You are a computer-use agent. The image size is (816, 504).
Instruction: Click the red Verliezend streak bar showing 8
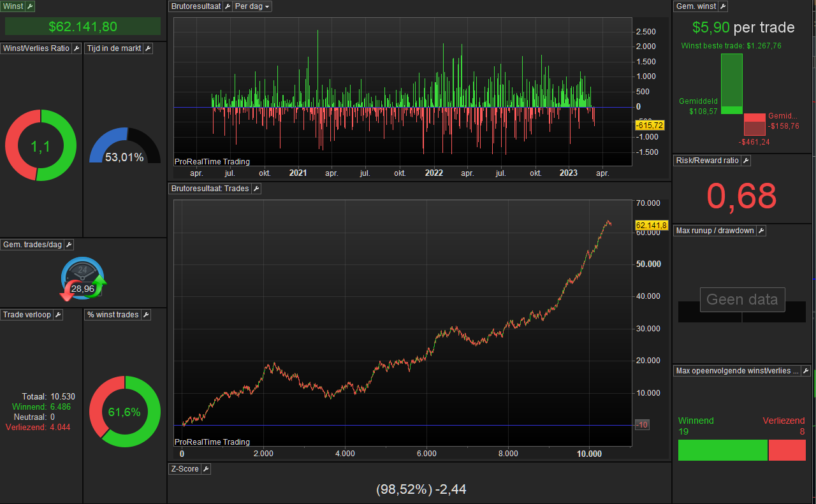point(787,450)
